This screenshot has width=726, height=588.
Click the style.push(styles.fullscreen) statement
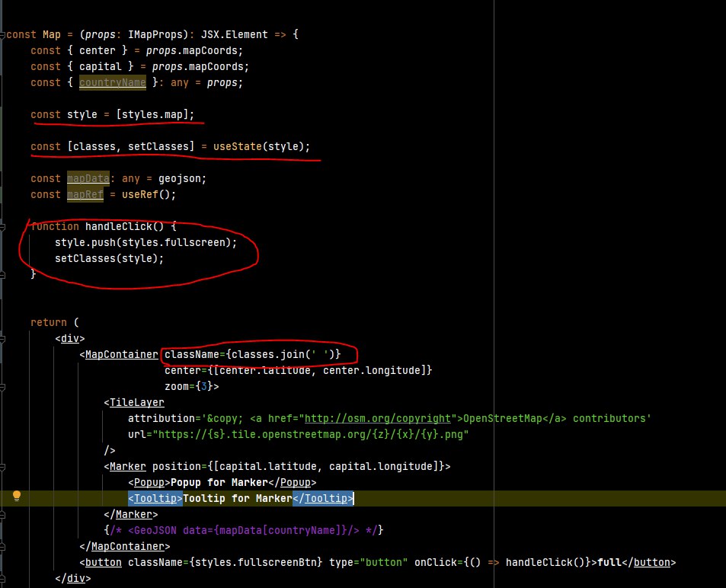[x=146, y=243]
